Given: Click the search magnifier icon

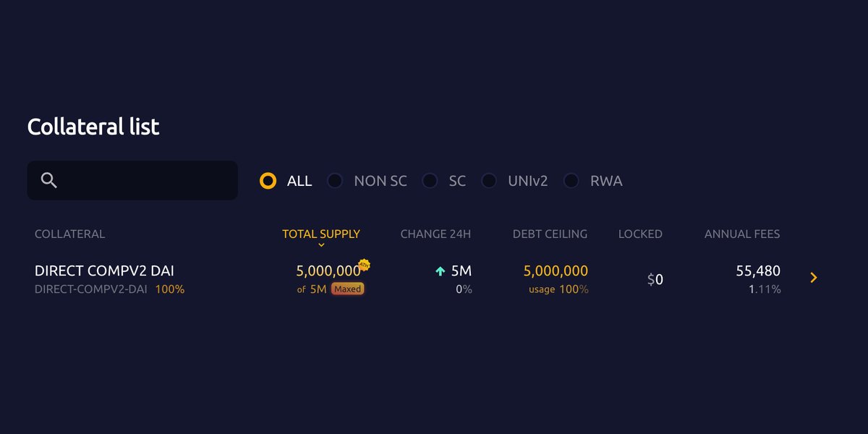Looking at the screenshot, I should coord(49,180).
